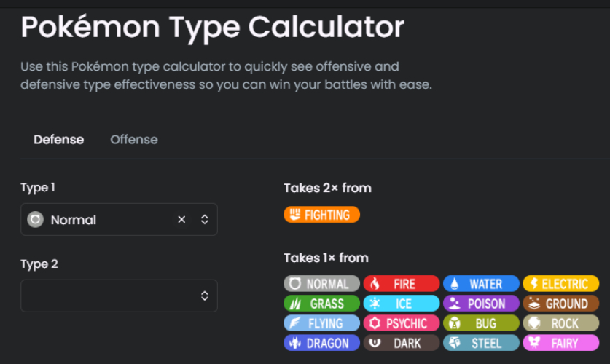Open the Type 2 dropdown
Viewport: 610px width, 364px height.
point(119,296)
